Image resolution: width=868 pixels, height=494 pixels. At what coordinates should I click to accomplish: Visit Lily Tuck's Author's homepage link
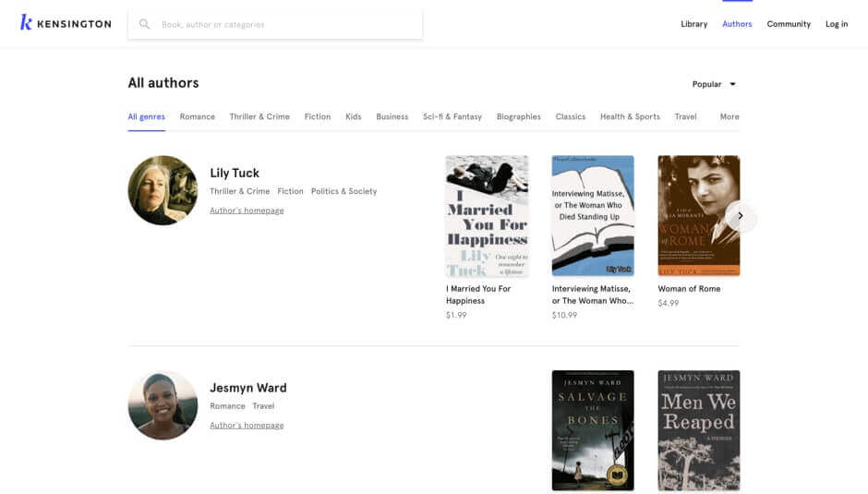tap(247, 211)
